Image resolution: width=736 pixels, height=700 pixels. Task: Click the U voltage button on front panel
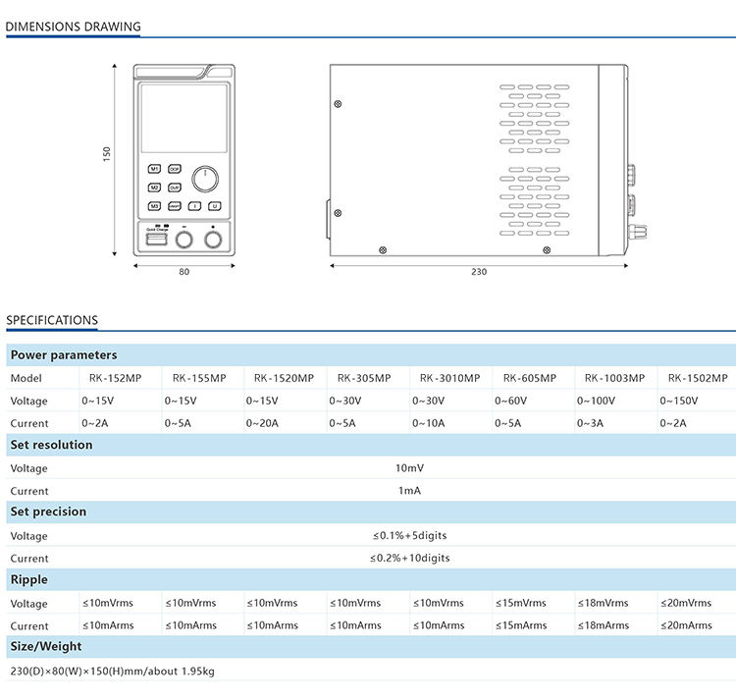[215, 206]
